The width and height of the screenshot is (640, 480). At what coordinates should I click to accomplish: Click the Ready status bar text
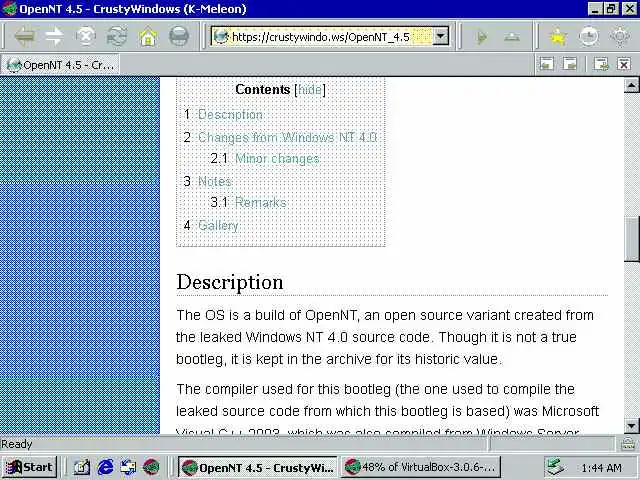click(x=17, y=444)
